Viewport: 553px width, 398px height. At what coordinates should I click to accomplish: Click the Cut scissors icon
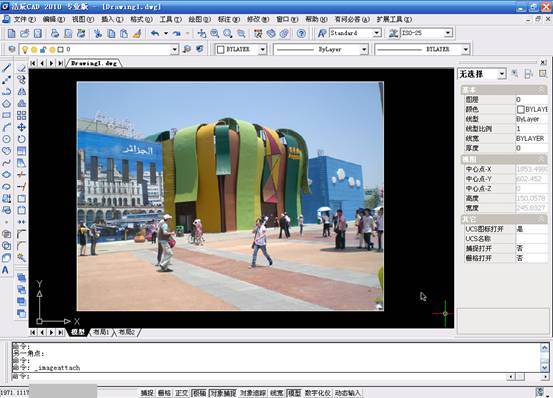98,33
